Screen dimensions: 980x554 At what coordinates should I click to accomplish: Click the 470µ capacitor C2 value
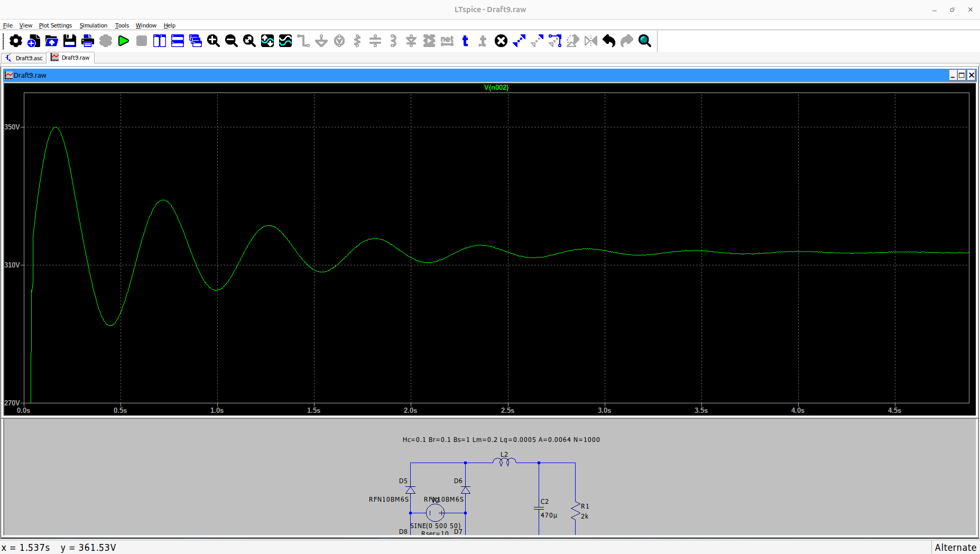pos(549,515)
